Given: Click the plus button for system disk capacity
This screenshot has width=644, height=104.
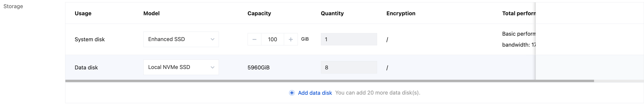Looking at the screenshot, I should 290,39.
